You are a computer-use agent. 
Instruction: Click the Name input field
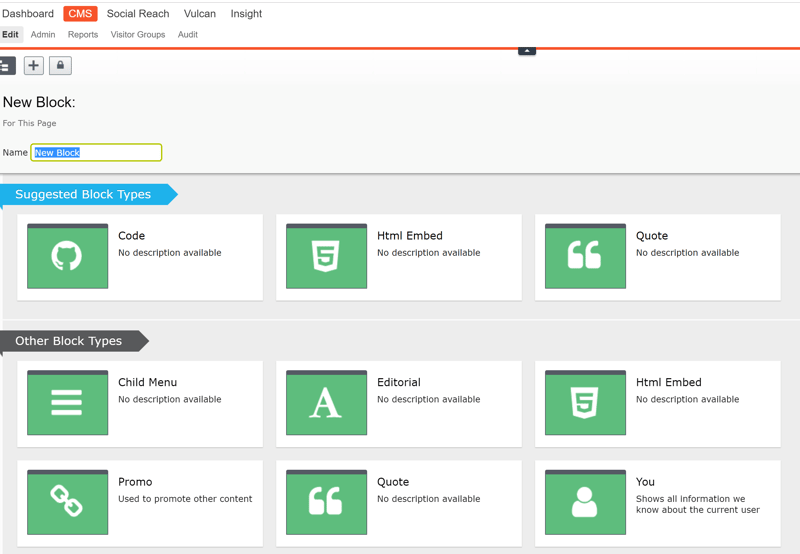point(96,152)
